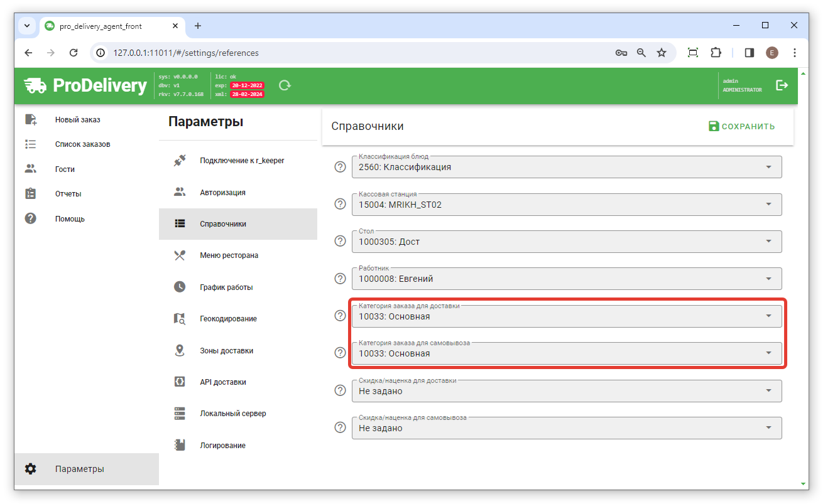The image size is (823, 504).
Task: Click the Параметры gear icon in sidebar
Action: 31,469
